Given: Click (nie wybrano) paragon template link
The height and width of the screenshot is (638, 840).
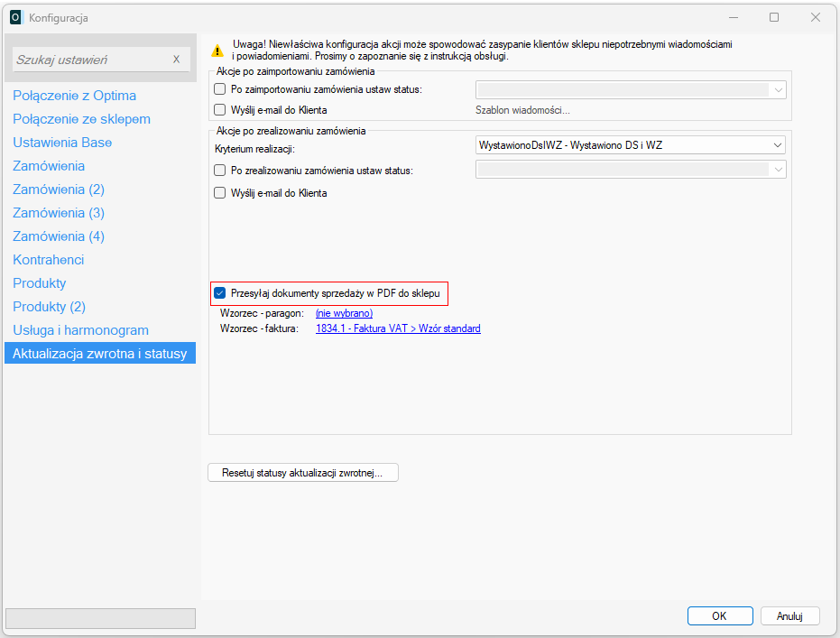Looking at the screenshot, I should (x=344, y=313).
